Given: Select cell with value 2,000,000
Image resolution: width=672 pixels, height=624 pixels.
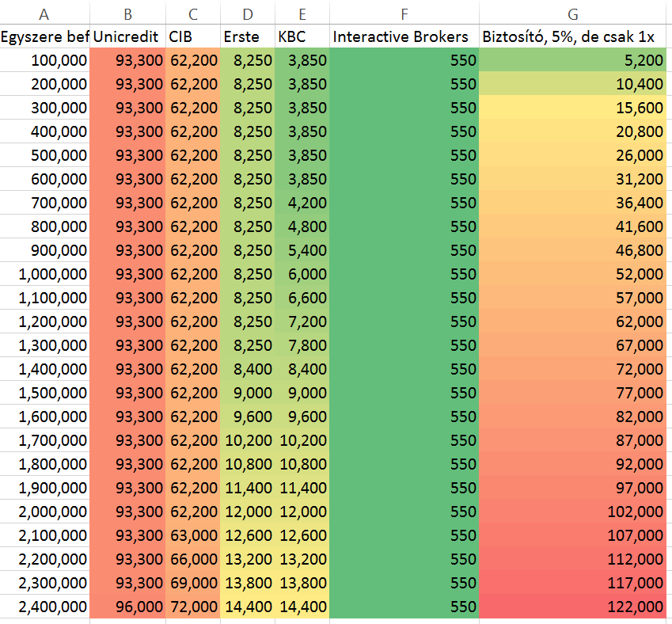Looking at the screenshot, I should [x=44, y=512].
